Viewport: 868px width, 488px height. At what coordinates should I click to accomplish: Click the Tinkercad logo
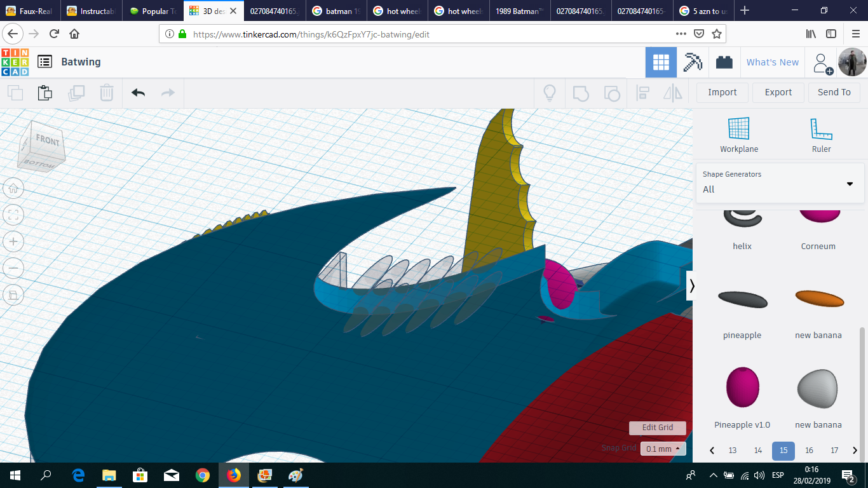(x=15, y=62)
